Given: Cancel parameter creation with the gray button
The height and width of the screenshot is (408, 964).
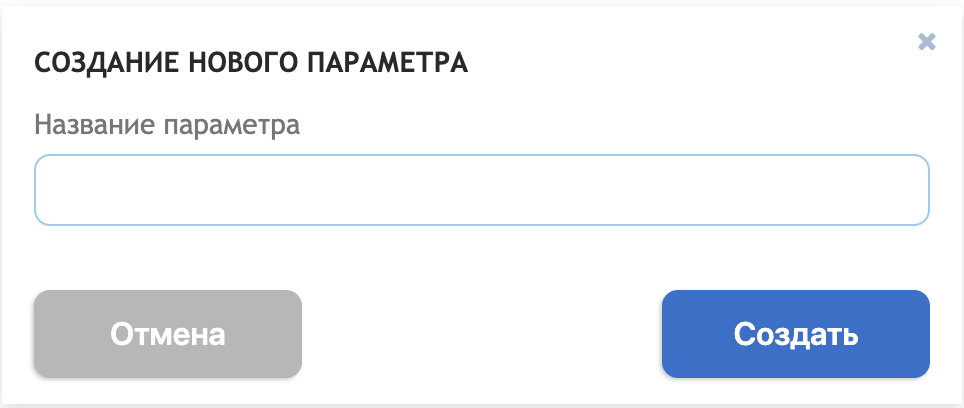Looking at the screenshot, I should (x=168, y=334).
